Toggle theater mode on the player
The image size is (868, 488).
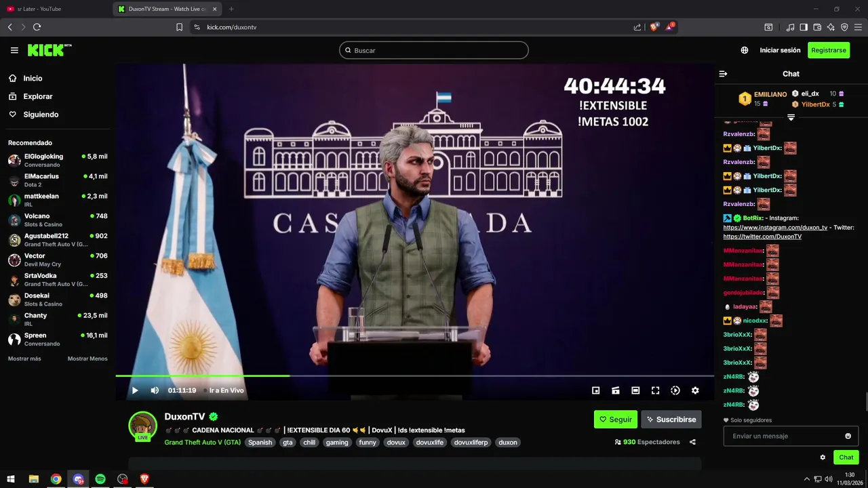pos(635,390)
